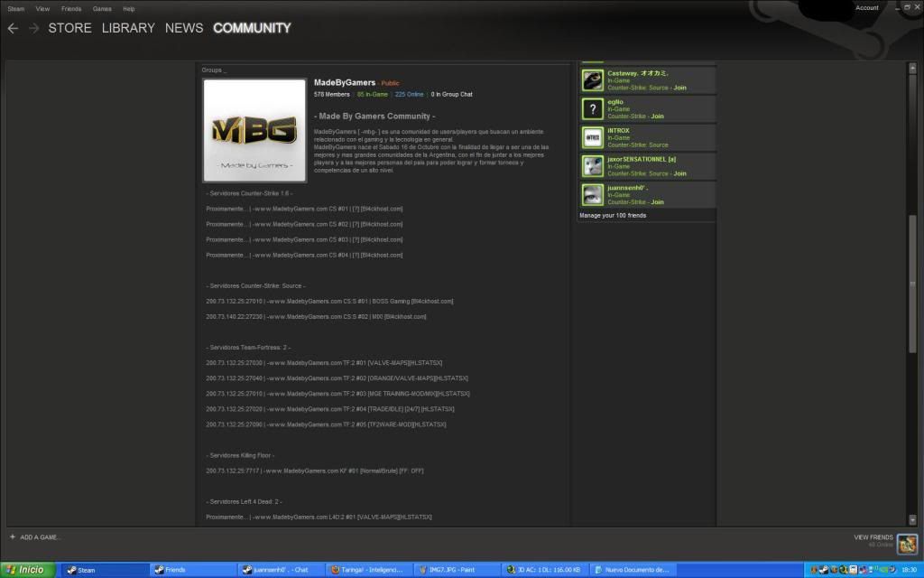The image size is (924, 578).
Task: Go forward with the right arrow
Action: (34, 28)
